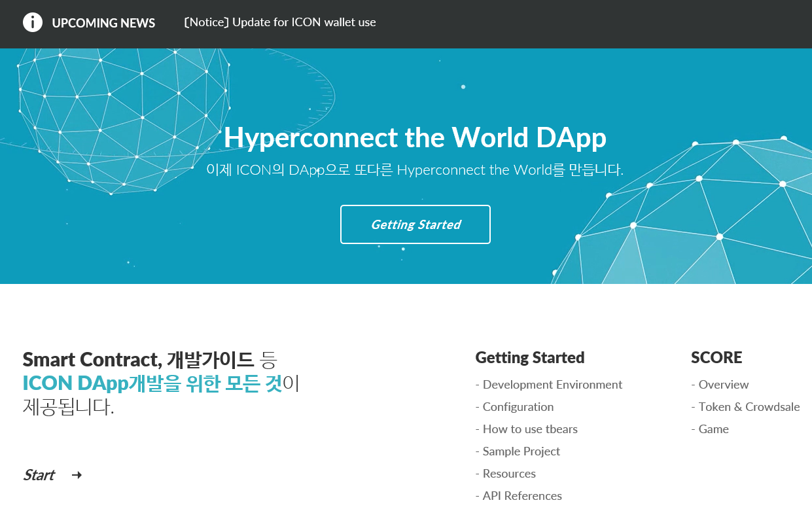Image resolution: width=812 pixels, height=511 pixels.
Task: Open the SCORE Game link
Action: coord(710,429)
